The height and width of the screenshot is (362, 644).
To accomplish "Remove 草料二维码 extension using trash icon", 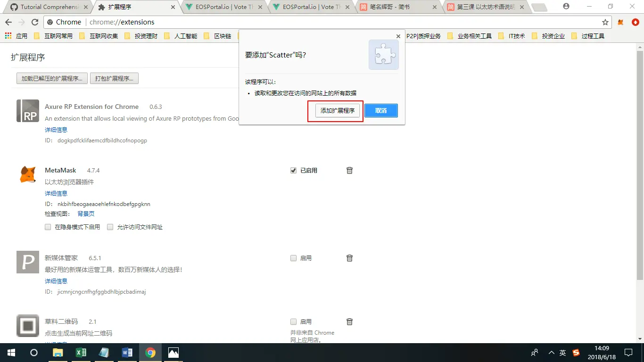I will [349, 321].
